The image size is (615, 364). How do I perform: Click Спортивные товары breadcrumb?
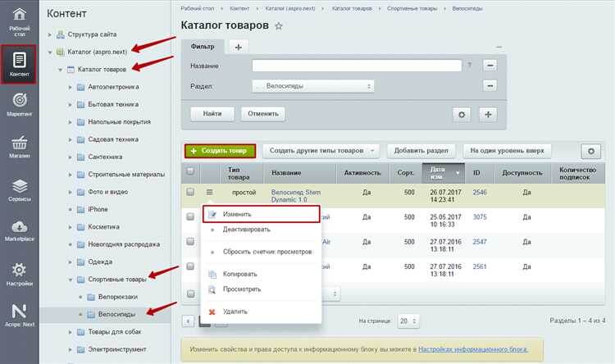(x=412, y=9)
